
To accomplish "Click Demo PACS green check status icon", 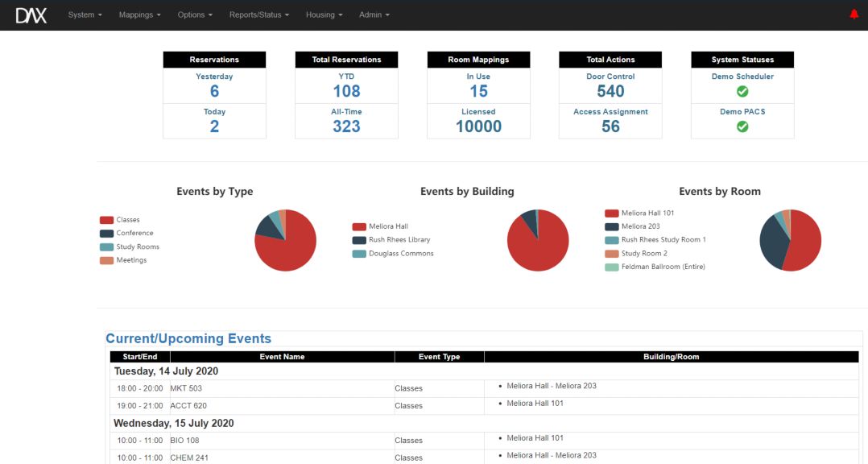I will [x=742, y=126].
